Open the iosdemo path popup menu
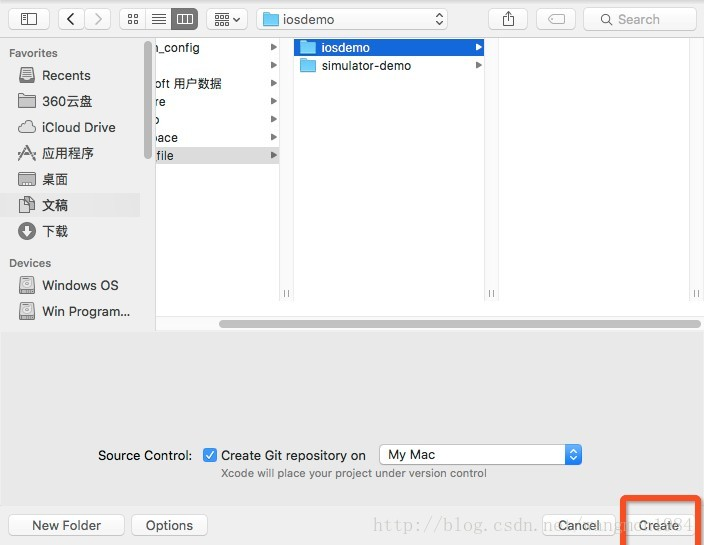704x545 pixels. point(352,19)
